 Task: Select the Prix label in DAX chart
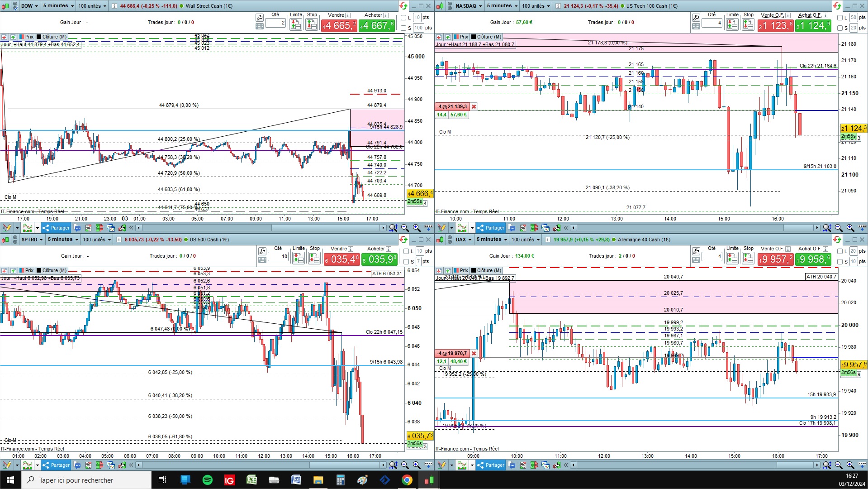[x=461, y=270]
